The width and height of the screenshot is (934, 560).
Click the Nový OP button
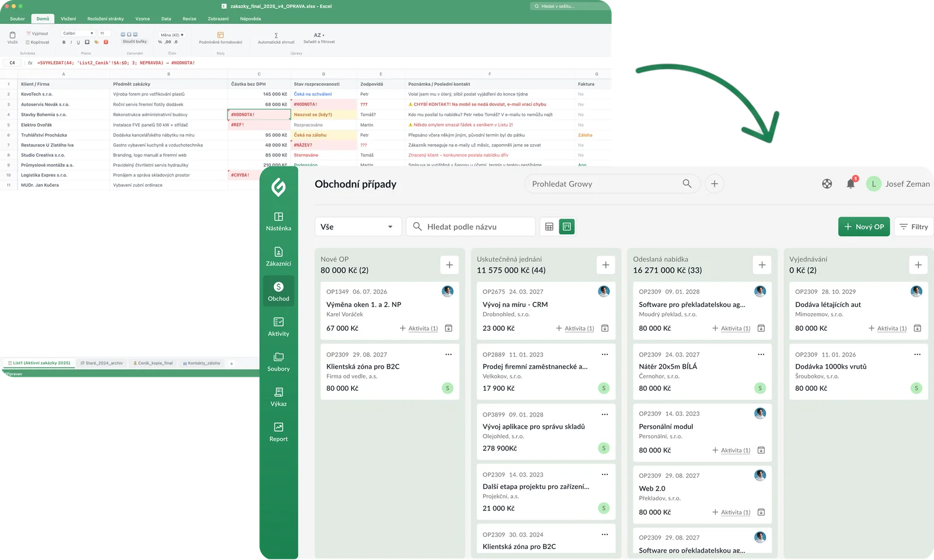pyautogui.click(x=864, y=226)
